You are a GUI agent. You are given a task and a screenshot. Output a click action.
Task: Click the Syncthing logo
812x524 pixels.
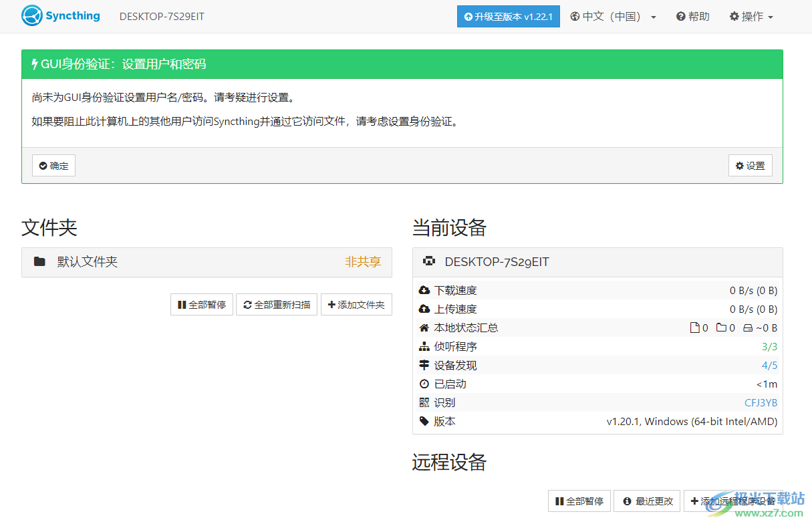pos(60,16)
